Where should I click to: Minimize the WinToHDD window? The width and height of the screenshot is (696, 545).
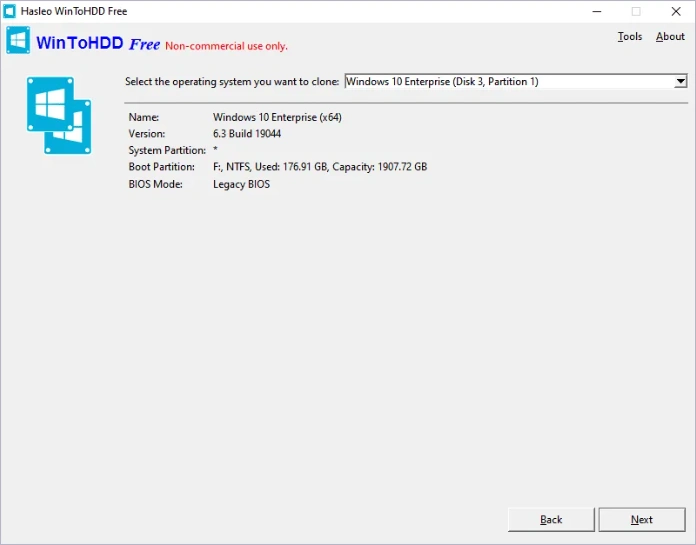point(597,11)
